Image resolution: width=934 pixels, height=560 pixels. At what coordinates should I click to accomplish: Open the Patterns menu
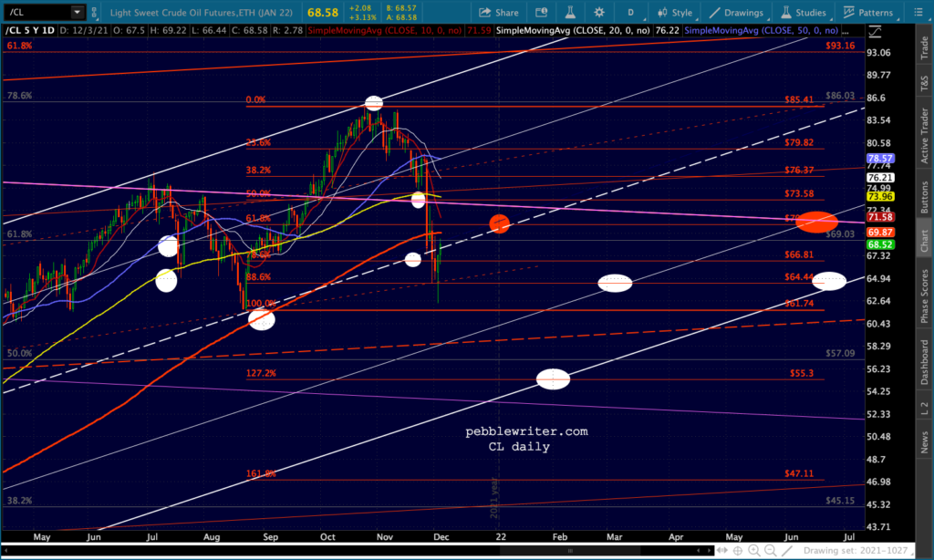[x=868, y=12]
